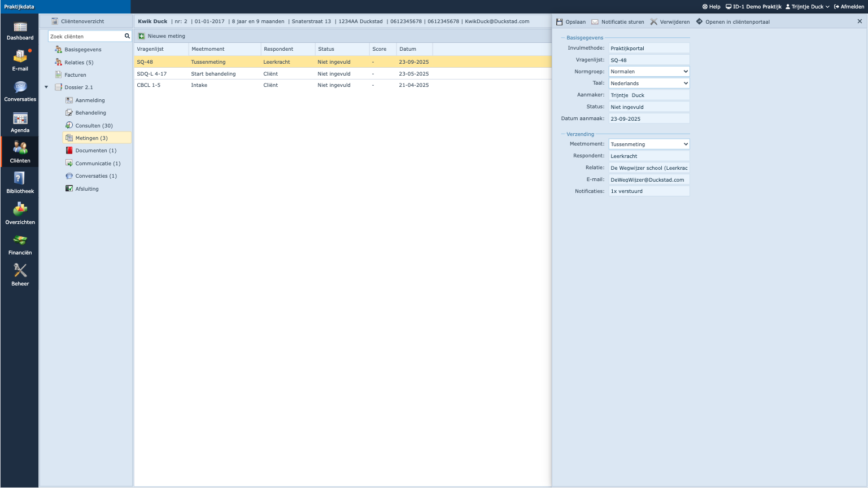Open Conversaties from the left sidebar
The width and height of the screenshot is (868, 488).
tap(20, 91)
